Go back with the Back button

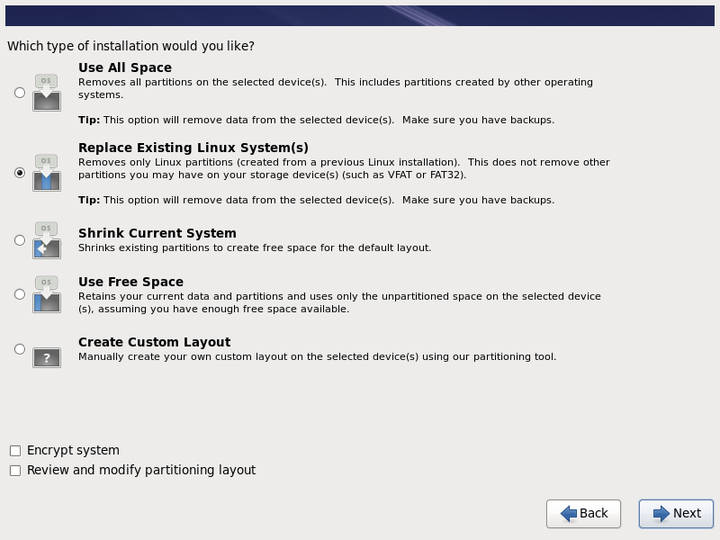click(583, 514)
